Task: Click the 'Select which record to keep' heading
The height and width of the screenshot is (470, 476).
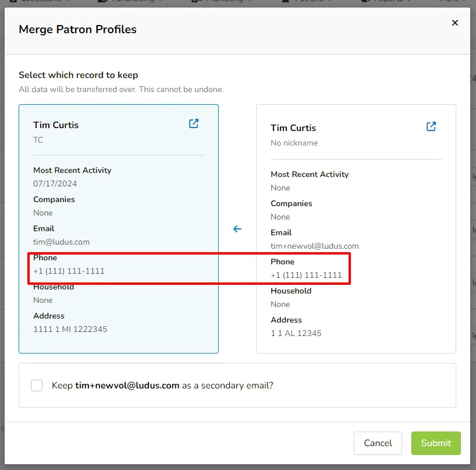Action: (79, 75)
